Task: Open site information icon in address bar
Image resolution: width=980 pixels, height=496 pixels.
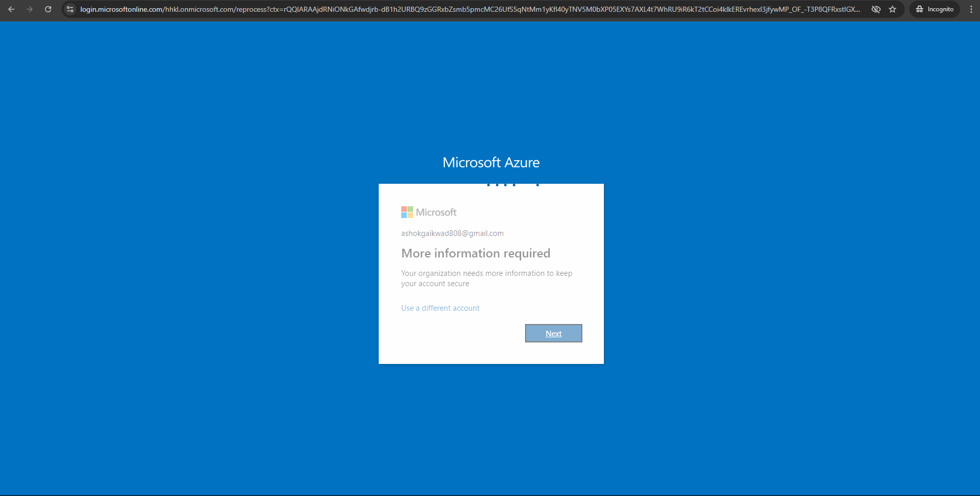Action: pos(70,9)
